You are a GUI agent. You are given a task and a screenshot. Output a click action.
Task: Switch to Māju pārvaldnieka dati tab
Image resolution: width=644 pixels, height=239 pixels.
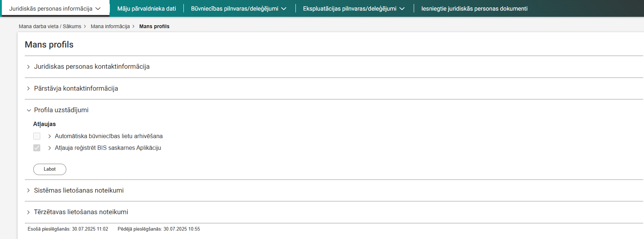pos(146,8)
